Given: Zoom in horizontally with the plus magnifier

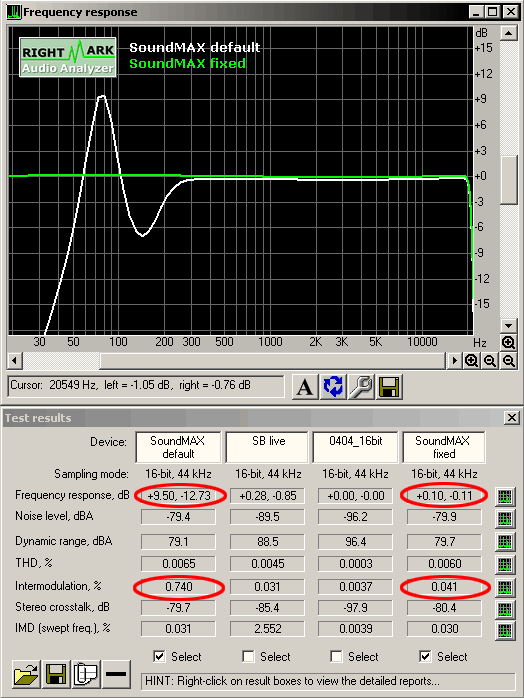Looking at the screenshot, I should (471, 361).
